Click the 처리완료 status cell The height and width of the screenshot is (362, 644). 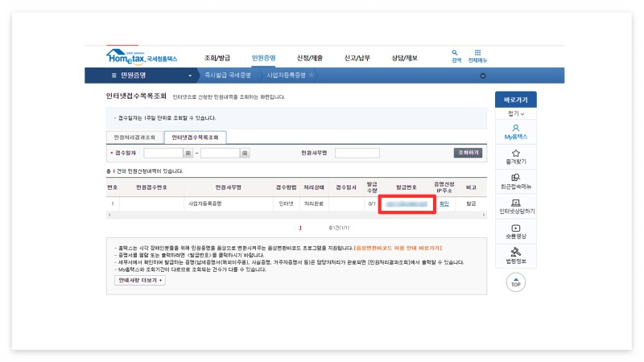314,204
